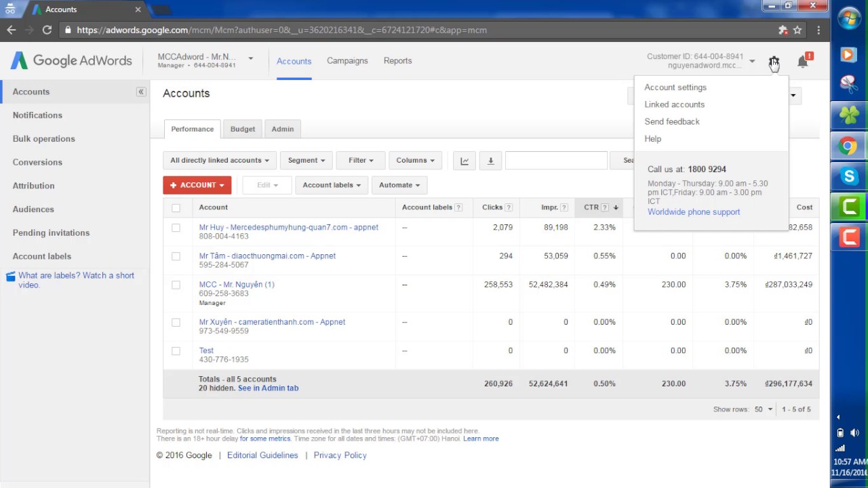
Task: Bookmark this page with star
Action: (x=797, y=30)
